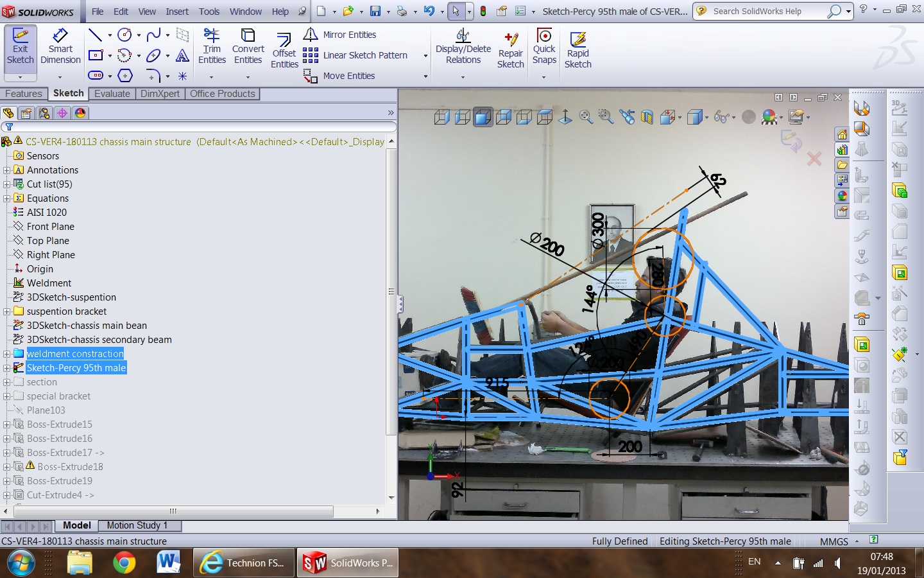The width and height of the screenshot is (924, 578).
Task: Toggle the Rapid Sketch tool
Action: [577, 51]
